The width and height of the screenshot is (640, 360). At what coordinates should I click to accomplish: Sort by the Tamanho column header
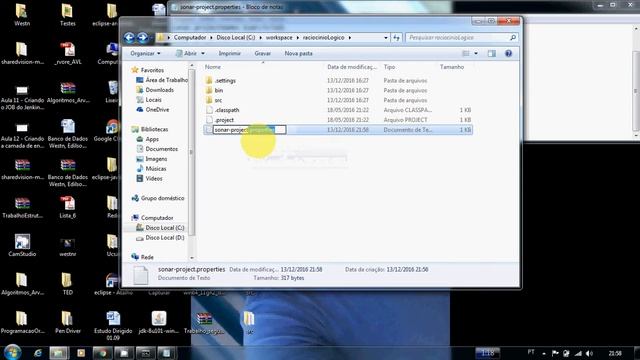point(452,67)
